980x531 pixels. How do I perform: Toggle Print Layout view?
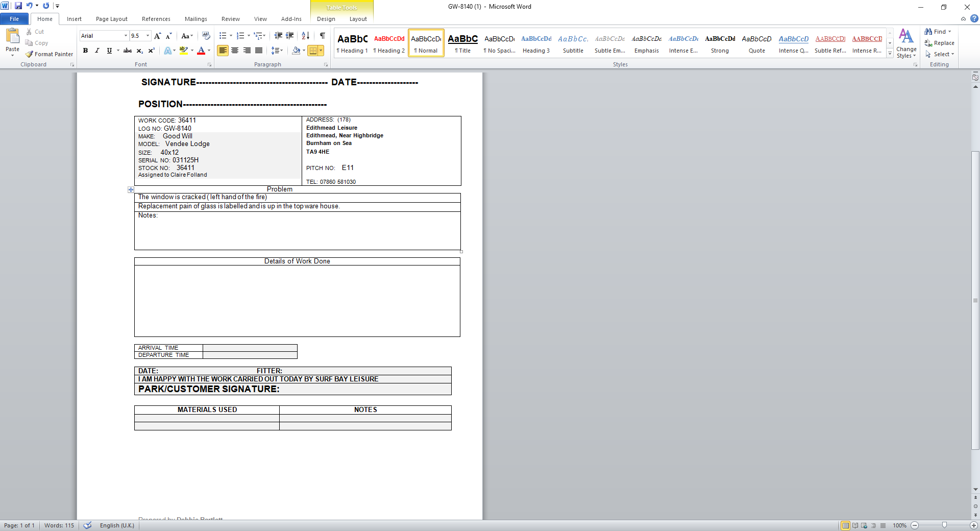pyautogui.click(x=846, y=525)
